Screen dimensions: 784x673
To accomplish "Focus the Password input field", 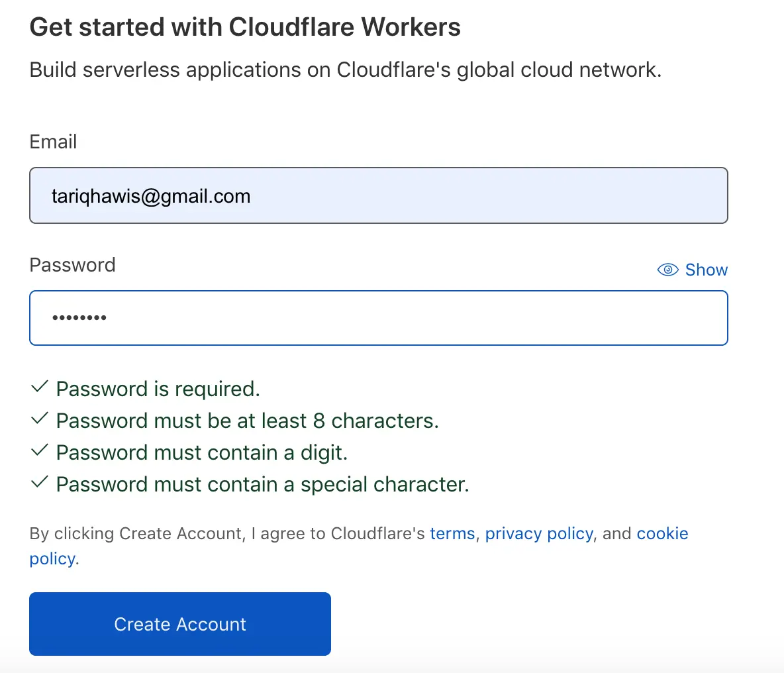I will [379, 318].
